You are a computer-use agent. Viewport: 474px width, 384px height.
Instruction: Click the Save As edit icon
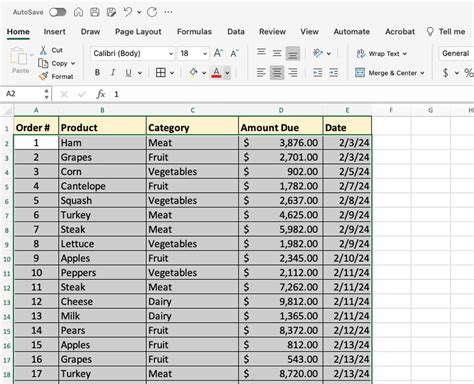[x=111, y=12]
